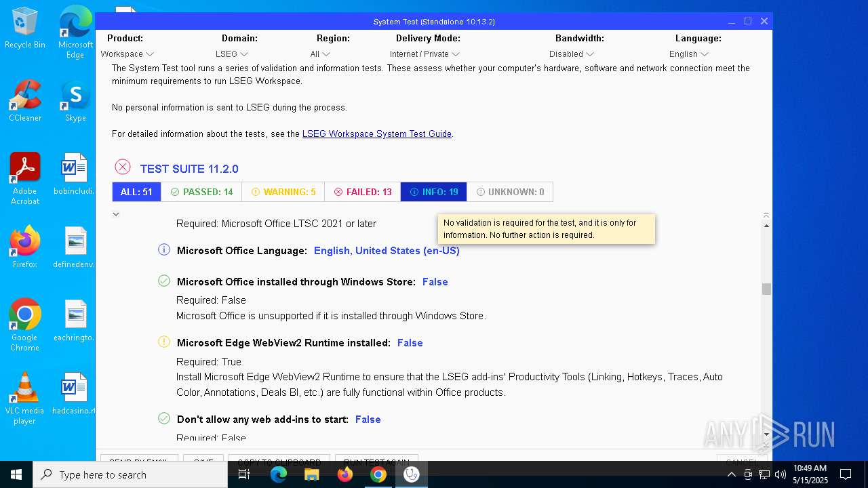Open the Bandwidth dropdown showing Disabled
868x488 pixels.
pyautogui.click(x=572, y=54)
